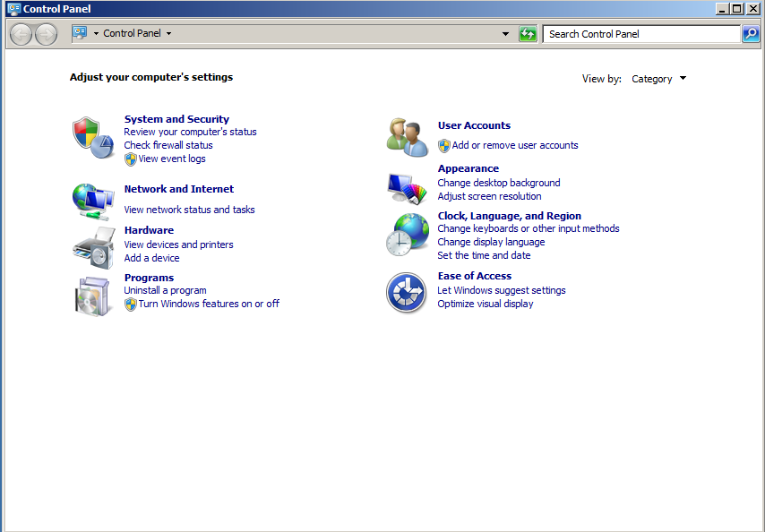The image size is (765, 532).
Task: Click the Control Panel icon in address bar
Action: pos(80,32)
